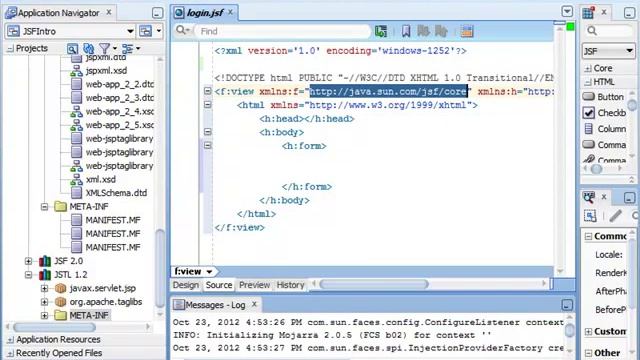Click the navigator horizontal scrollbar thumb
The height and width of the screenshot is (360, 640).
click(54, 327)
